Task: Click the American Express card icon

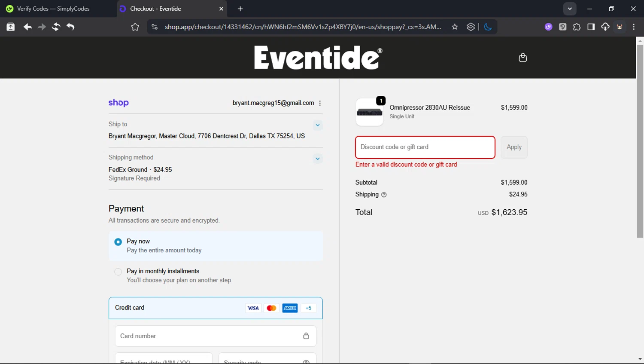Action: (x=290, y=308)
